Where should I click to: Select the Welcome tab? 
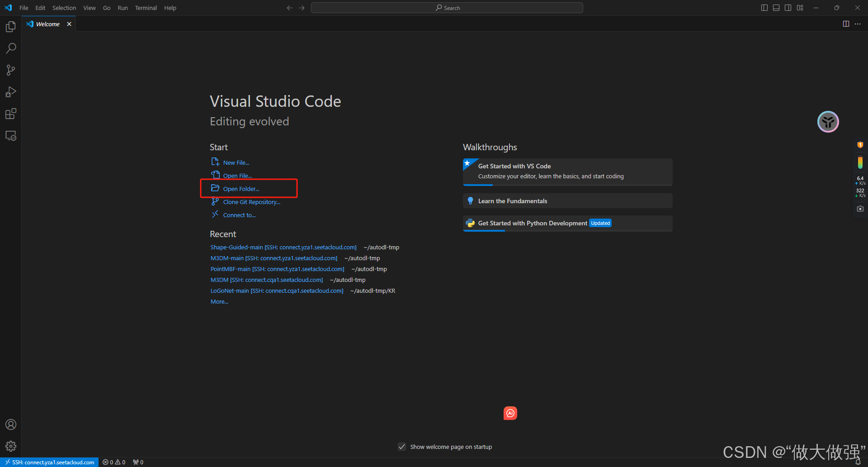coord(48,24)
